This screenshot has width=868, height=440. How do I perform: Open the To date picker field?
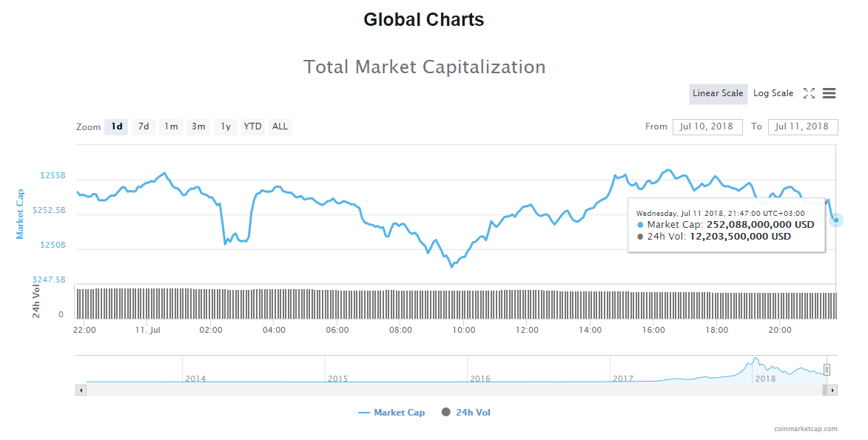[803, 126]
